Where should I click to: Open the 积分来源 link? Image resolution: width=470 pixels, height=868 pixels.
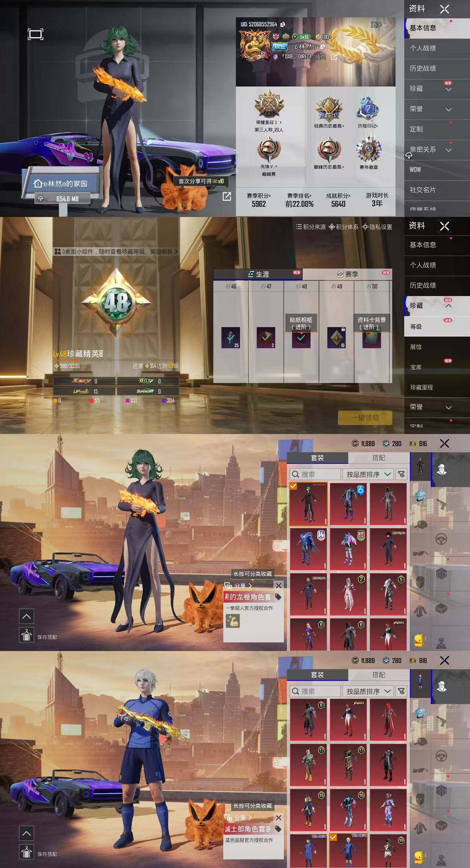pos(311,227)
